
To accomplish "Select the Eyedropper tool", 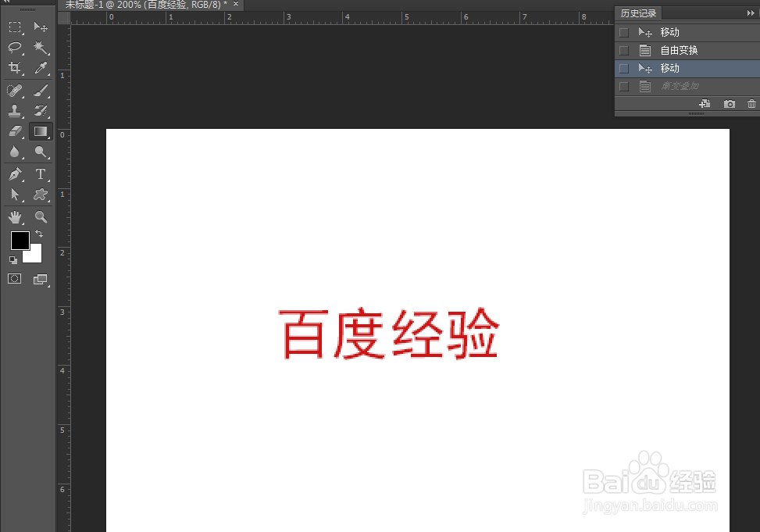I will [x=41, y=68].
